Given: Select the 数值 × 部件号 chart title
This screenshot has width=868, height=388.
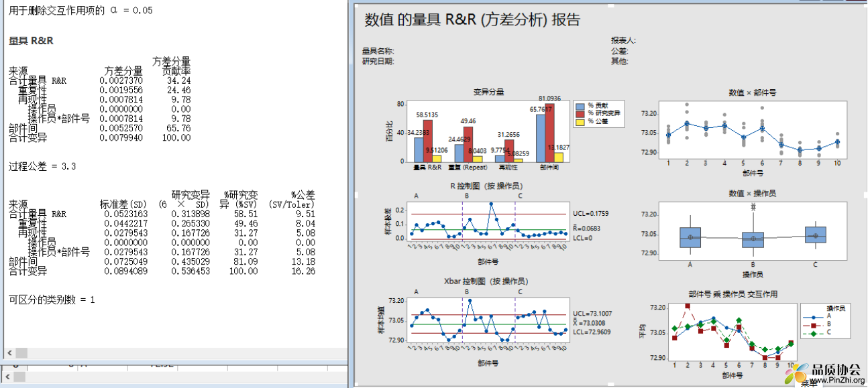Looking at the screenshot, I should point(751,92).
